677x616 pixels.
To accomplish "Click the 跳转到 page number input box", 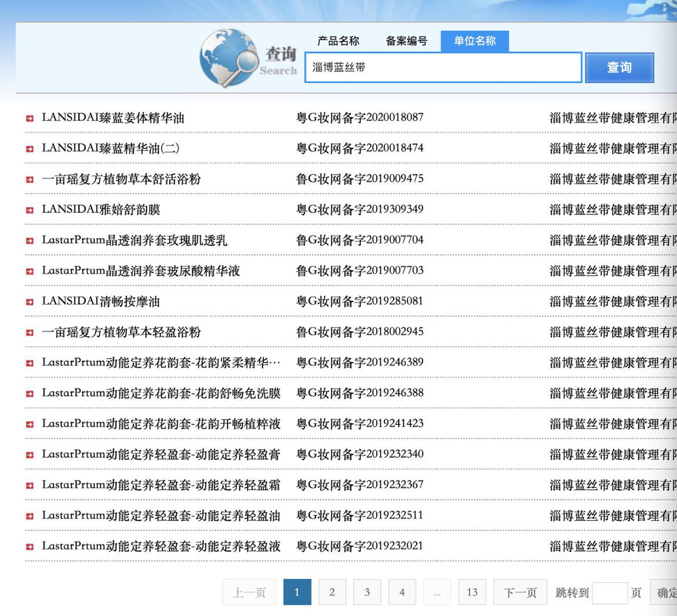I will click(x=610, y=593).
